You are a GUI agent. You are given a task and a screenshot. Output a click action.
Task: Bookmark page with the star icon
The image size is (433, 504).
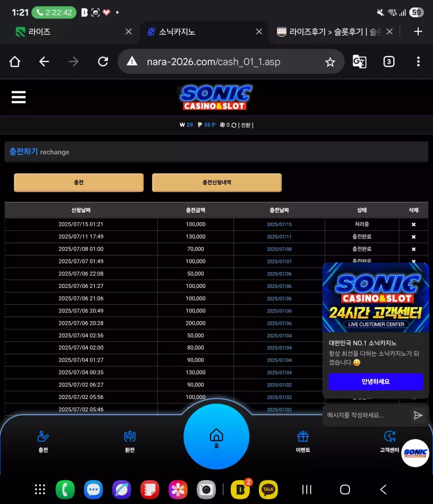(330, 62)
